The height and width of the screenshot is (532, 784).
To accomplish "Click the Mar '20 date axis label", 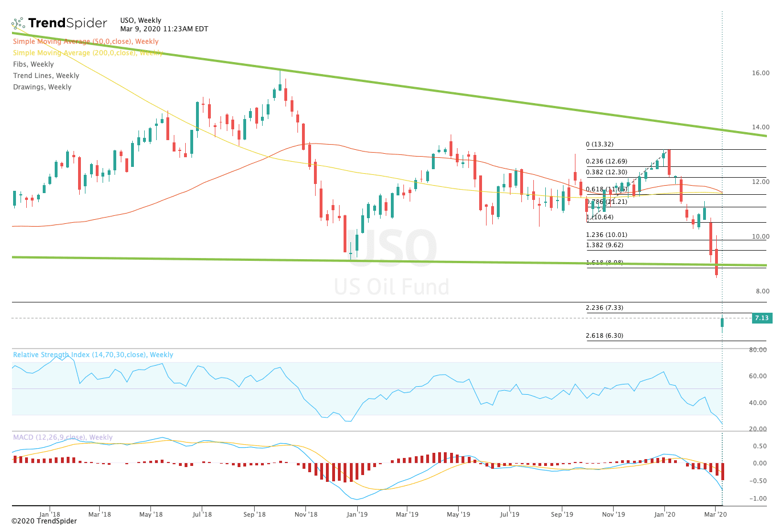I will tap(716, 514).
